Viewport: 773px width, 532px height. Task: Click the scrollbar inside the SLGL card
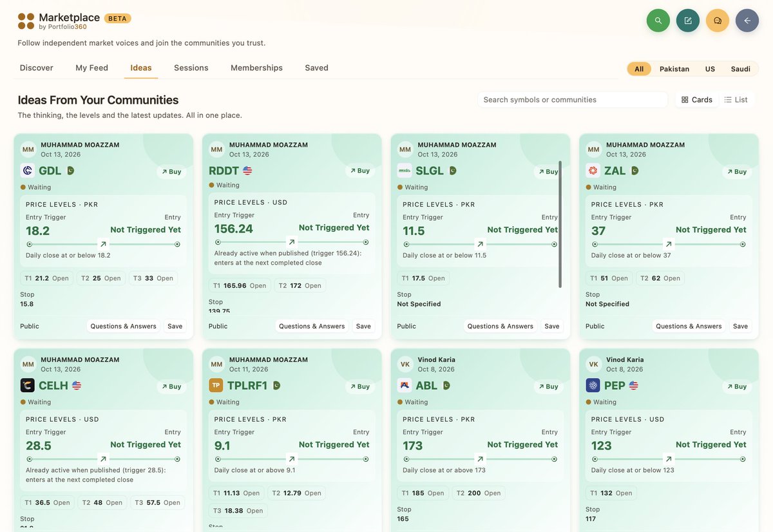(x=560, y=224)
